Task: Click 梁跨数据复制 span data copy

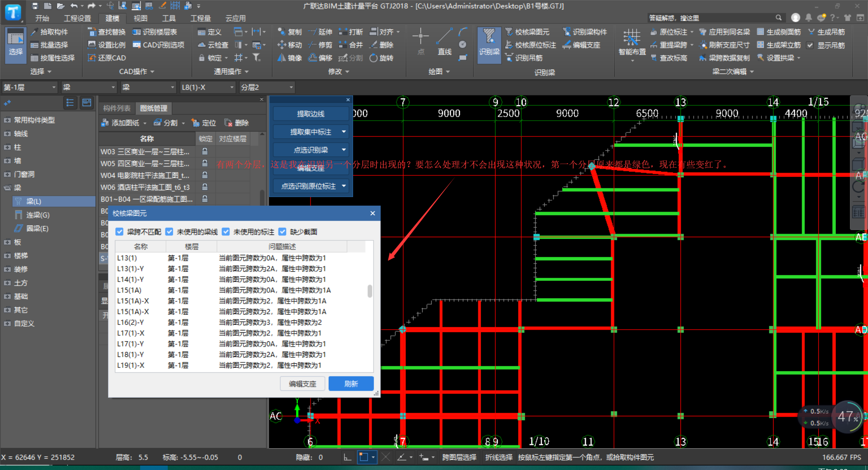Action: click(x=724, y=58)
